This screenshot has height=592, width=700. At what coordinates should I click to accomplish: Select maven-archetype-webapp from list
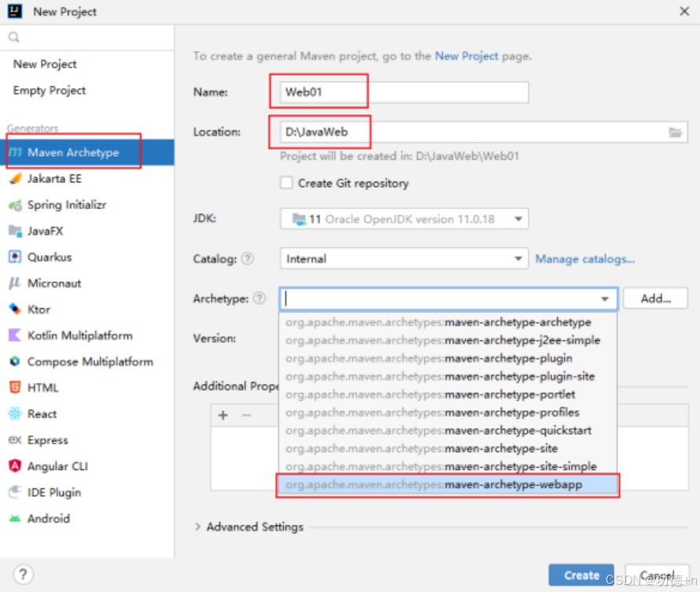coord(448,484)
